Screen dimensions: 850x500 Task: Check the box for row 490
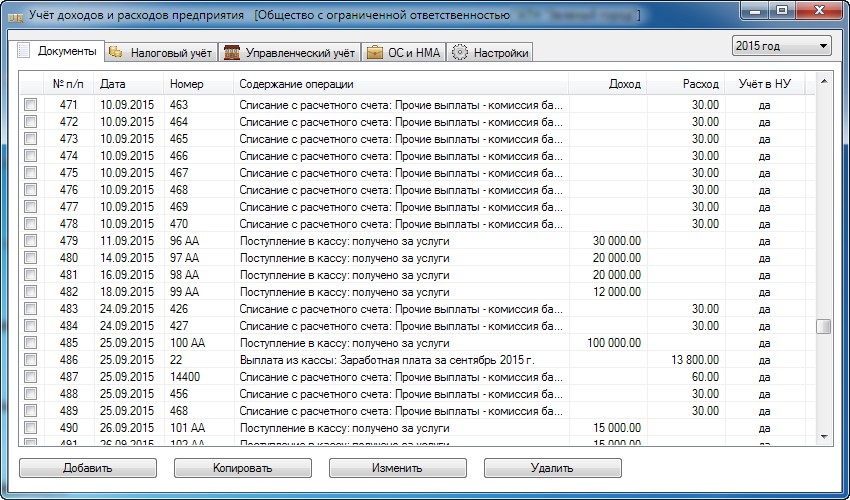pyautogui.click(x=30, y=428)
